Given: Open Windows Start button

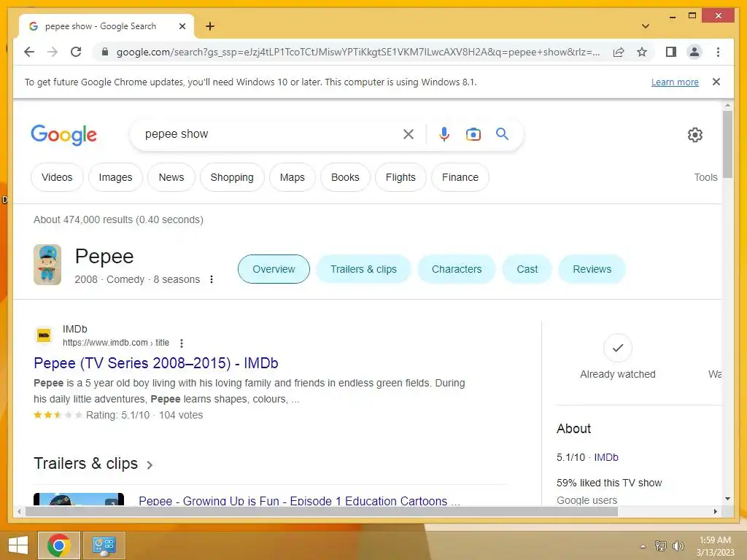Looking at the screenshot, I should pyautogui.click(x=18, y=545).
